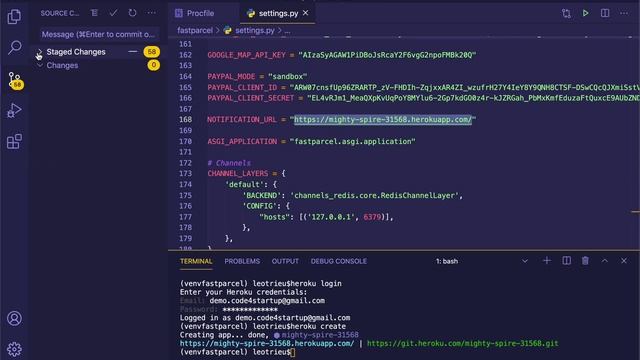The image size is (640, 360).
Task: Split the editor to the right
Action: coord(605,13)
